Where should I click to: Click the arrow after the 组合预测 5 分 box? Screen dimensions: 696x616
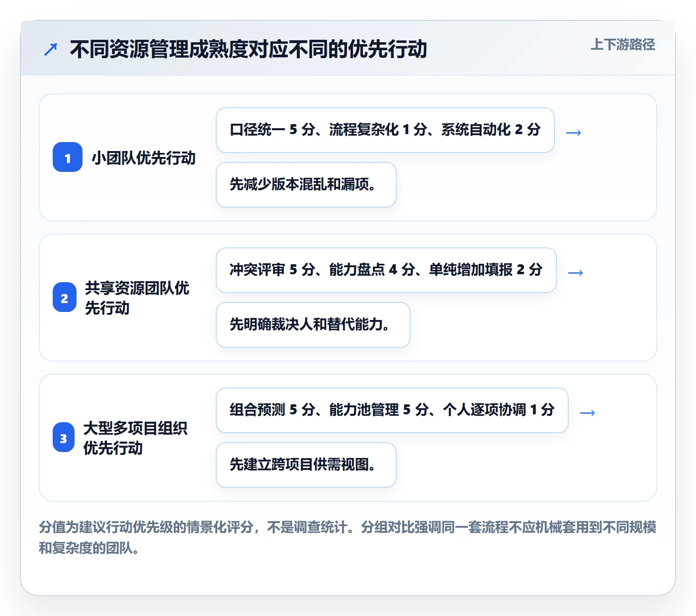[588, 412]
